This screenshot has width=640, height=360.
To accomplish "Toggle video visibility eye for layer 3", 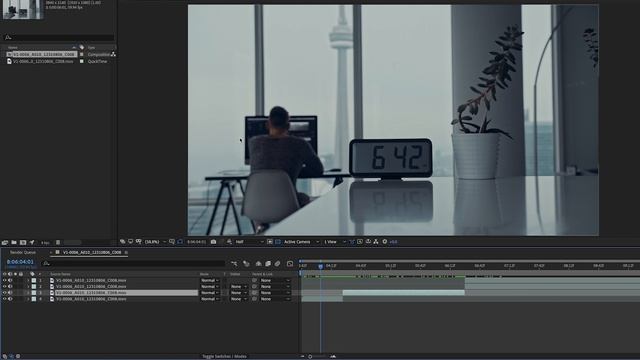I will [x=4, y=293].
